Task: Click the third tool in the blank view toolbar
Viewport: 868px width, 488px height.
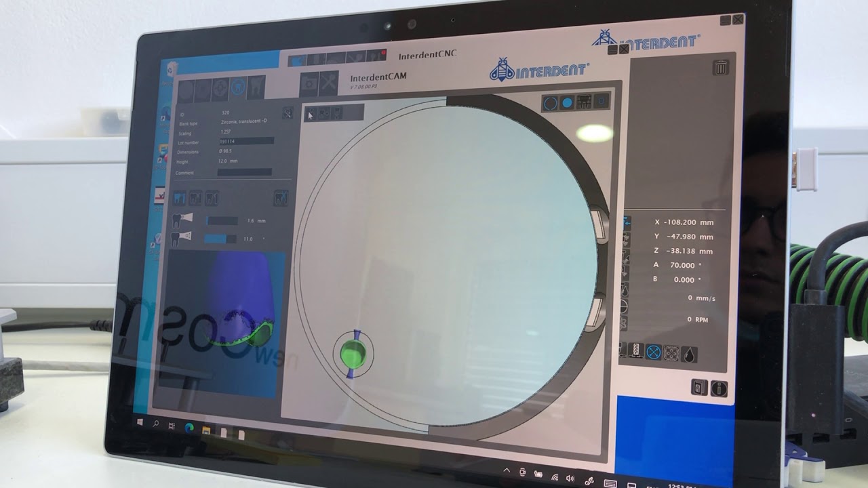Action: click(x=337, y=114)
